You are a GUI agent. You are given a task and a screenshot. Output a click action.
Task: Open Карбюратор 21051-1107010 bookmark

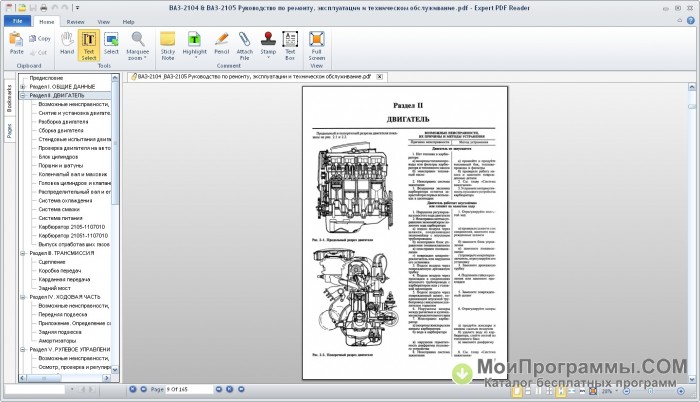click(x=73, y=235)
